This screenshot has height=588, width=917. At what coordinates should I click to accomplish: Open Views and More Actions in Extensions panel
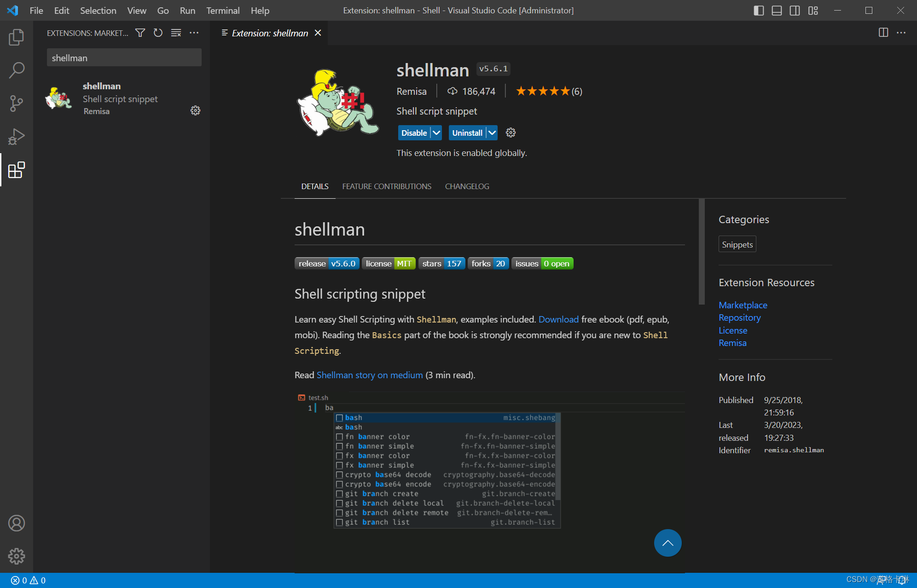(194, 33)
